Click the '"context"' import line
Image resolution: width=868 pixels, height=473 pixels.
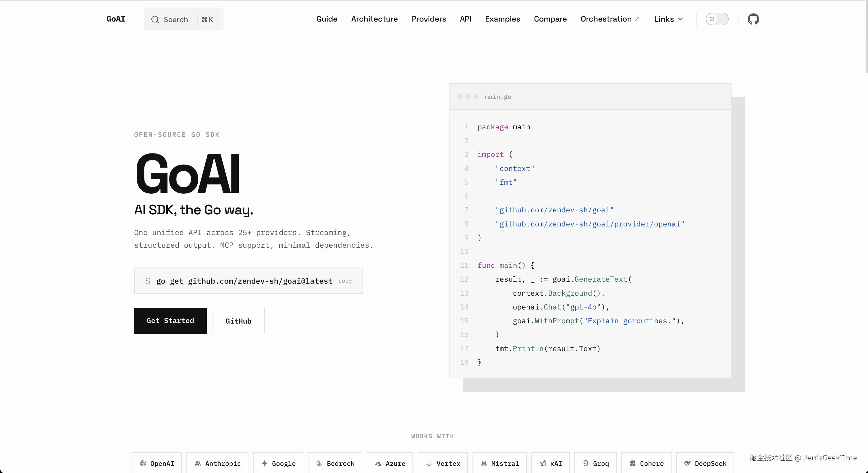pyautogui.click(x=514, y=168)
